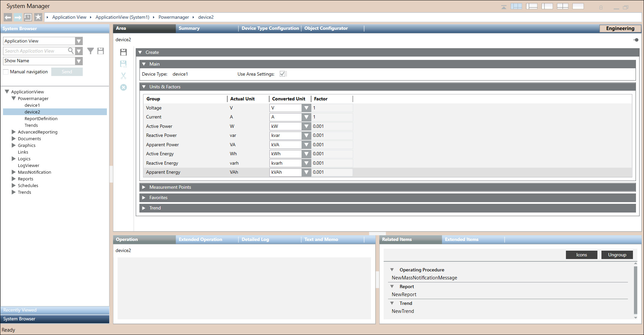Click the back navigation arrow

pyautogui.click(x=8, y=17)
